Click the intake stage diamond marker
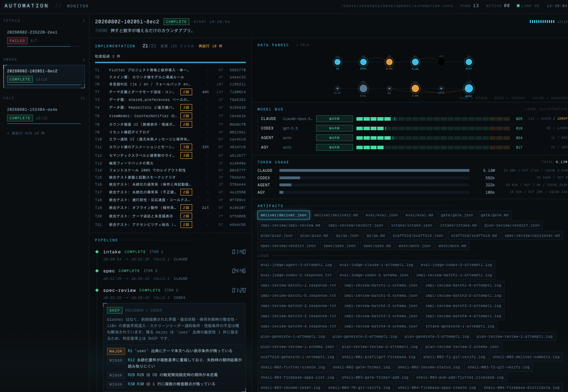568x392 pixels. coord(97,252)
